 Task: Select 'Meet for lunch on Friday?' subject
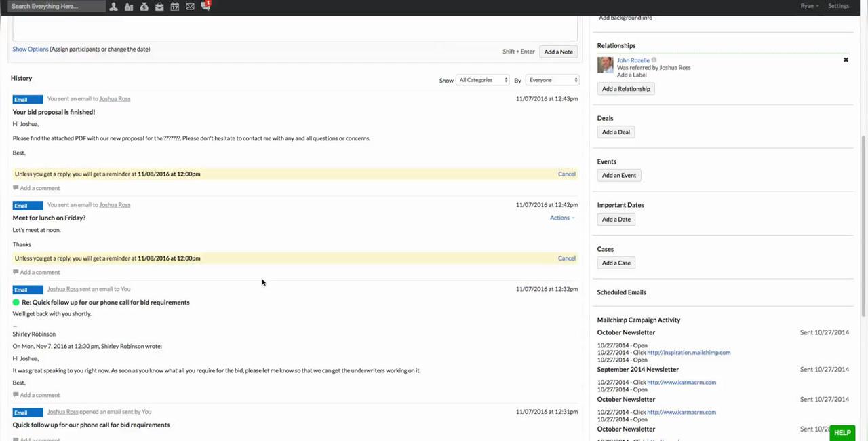[x=49, y=218]
